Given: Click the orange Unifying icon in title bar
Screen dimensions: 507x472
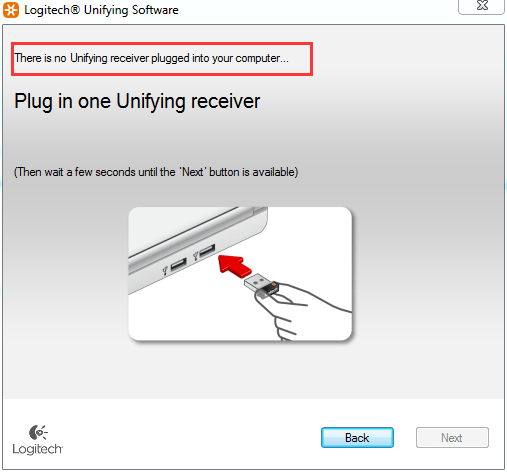Looking at the screenshot, I should 11,10.
